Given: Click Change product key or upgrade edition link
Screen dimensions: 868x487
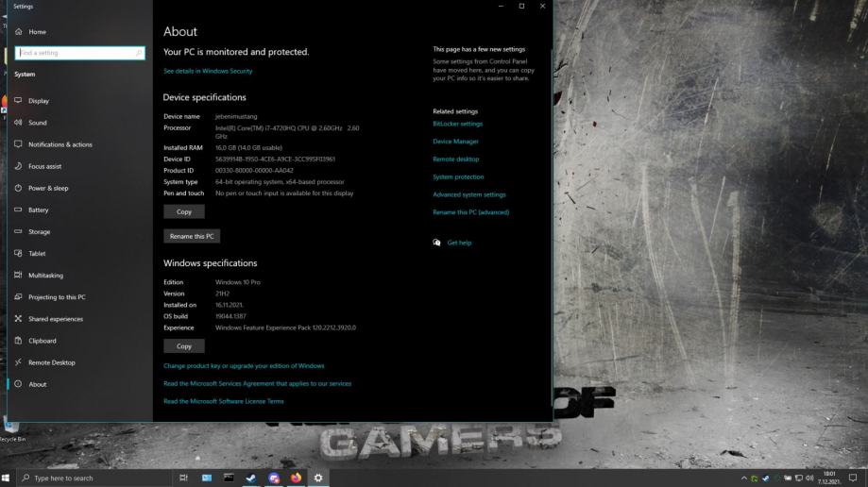Looking at the screenshot, I should click(x=244, y=366).
